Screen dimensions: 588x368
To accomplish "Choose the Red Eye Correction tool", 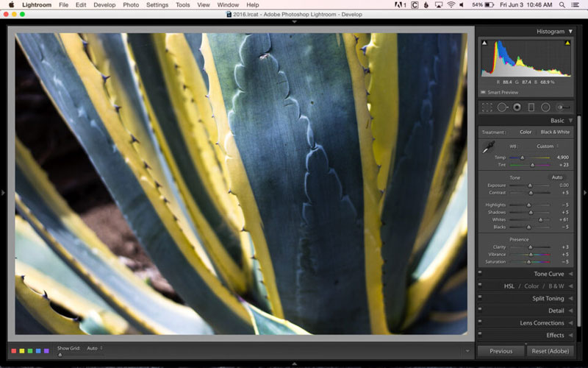I will point(517,107).
